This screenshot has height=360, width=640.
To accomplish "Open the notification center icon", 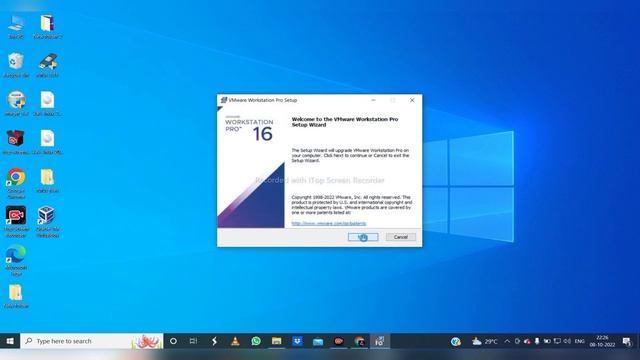I will pyautogui.click(x=627, y=341).
